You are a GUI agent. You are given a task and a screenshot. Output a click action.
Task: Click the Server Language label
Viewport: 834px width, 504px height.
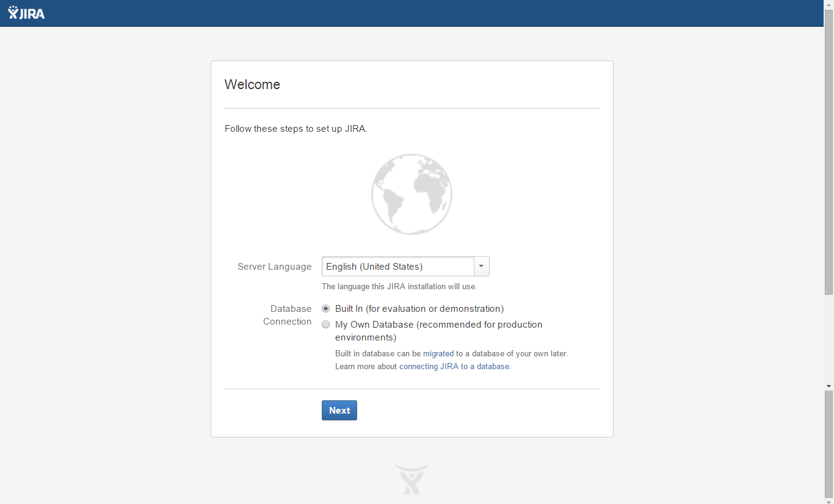pos(275,267)
